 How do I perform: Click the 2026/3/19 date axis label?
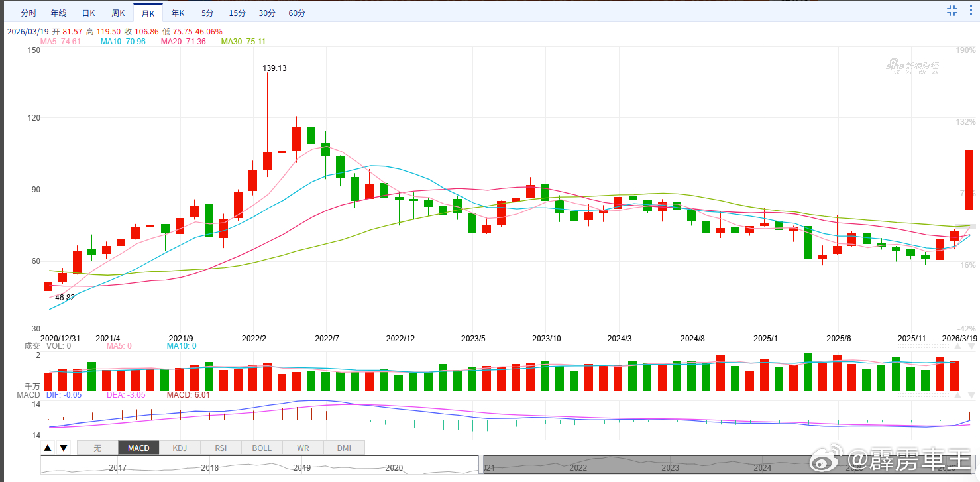pos(959,338)
